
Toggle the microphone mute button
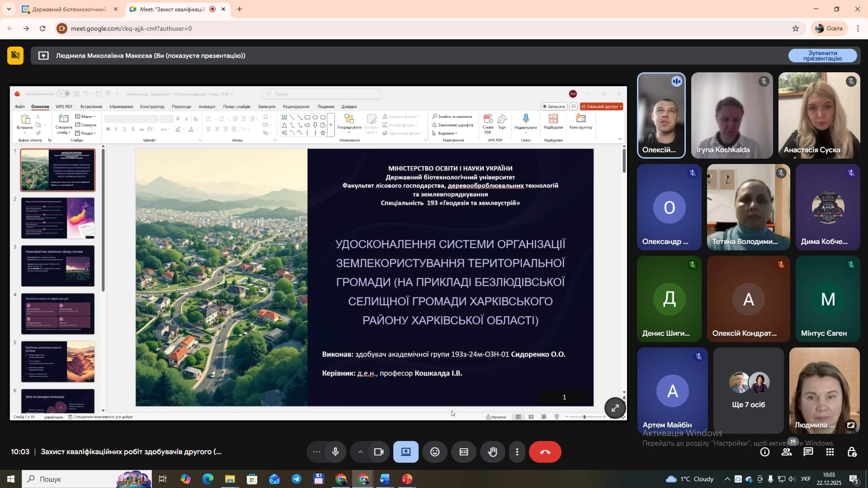click(335, 452)
